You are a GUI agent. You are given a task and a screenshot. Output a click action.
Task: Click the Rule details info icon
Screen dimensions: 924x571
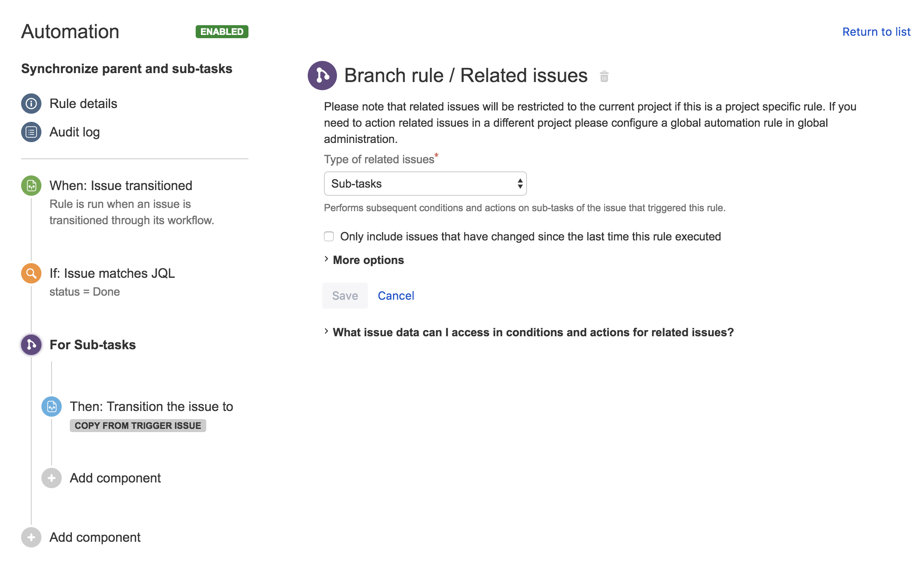coord(31,104)
